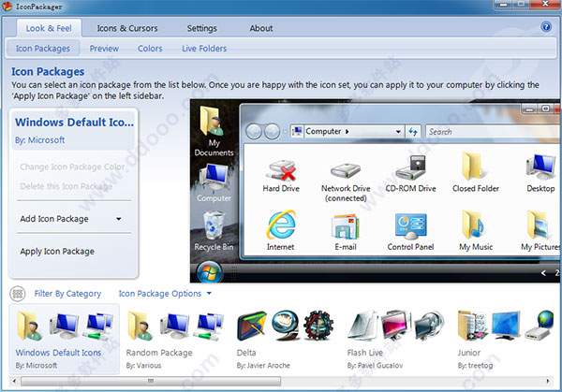Switch to the Look & Feel tab
The height and width of the screenshot is (392, 562).
click(x=49, y=28)
